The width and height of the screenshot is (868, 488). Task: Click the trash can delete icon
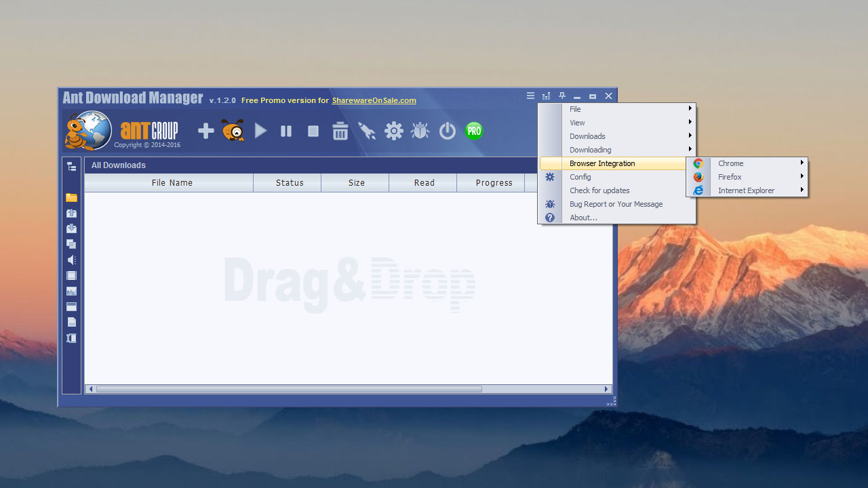(340, 131)
